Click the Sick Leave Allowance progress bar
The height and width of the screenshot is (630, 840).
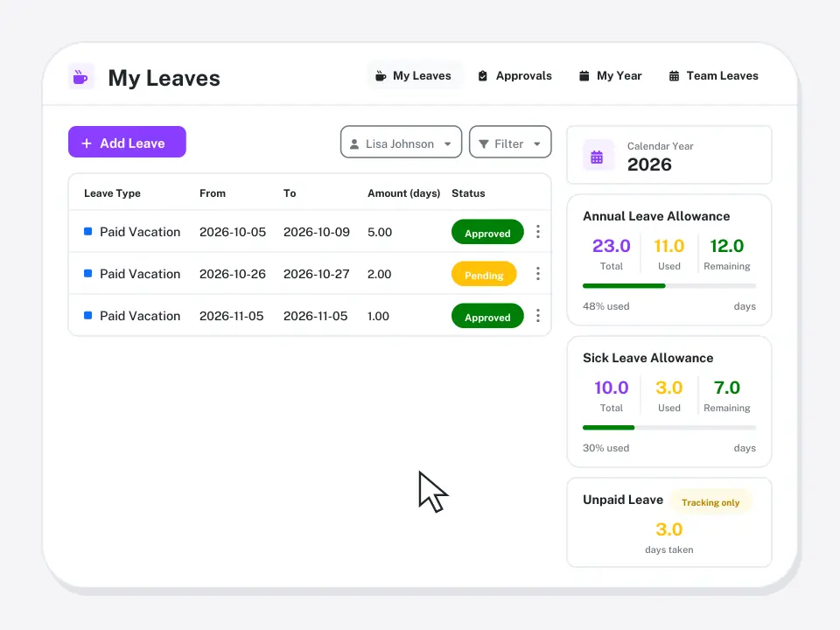tap(669, 428)
